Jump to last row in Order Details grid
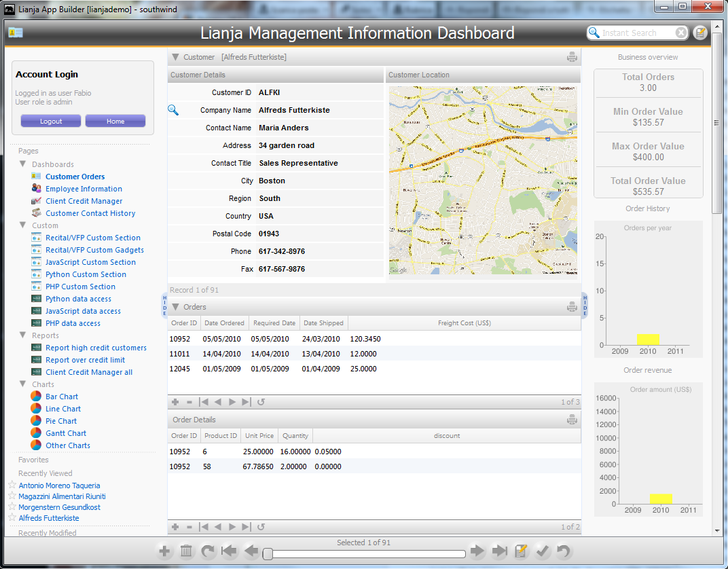The height and width of the screenshot is (569, 728). [x=246, y=527]
